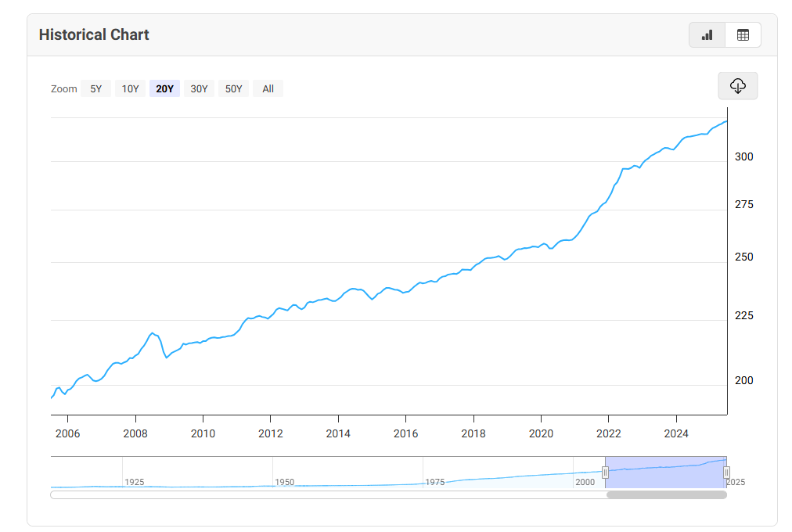The image size is (792, 532).
Task: Click the highlighted navigator selection area
Action: [x=666, y=473]
